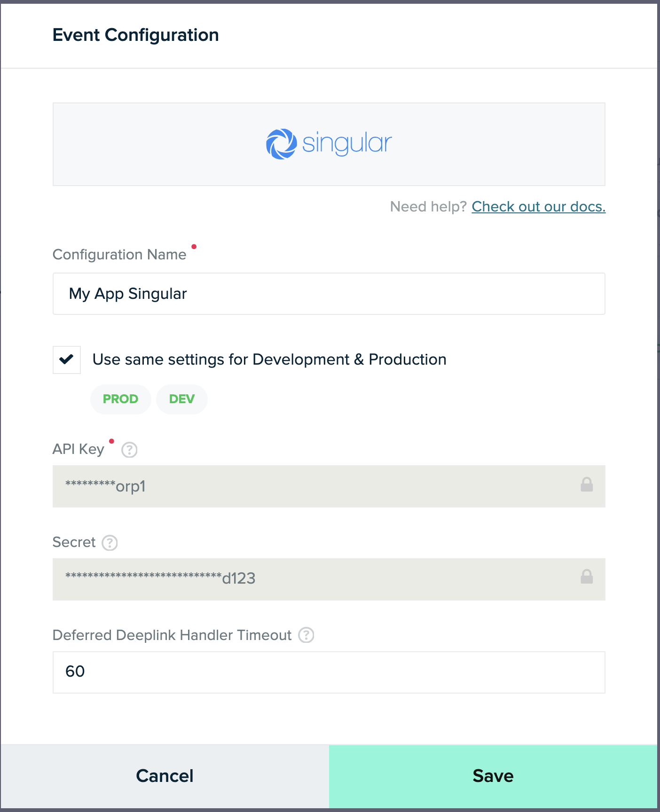Image resolution: width=660 pixels, height=812 pixels.
Task: Click the lock icon in the Secret field
Action: coord(586,577)
